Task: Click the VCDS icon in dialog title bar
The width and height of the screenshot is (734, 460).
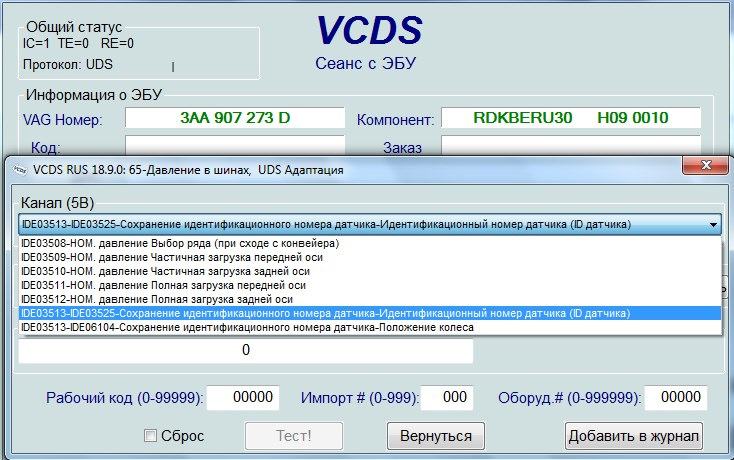Action: coord(20,170)
